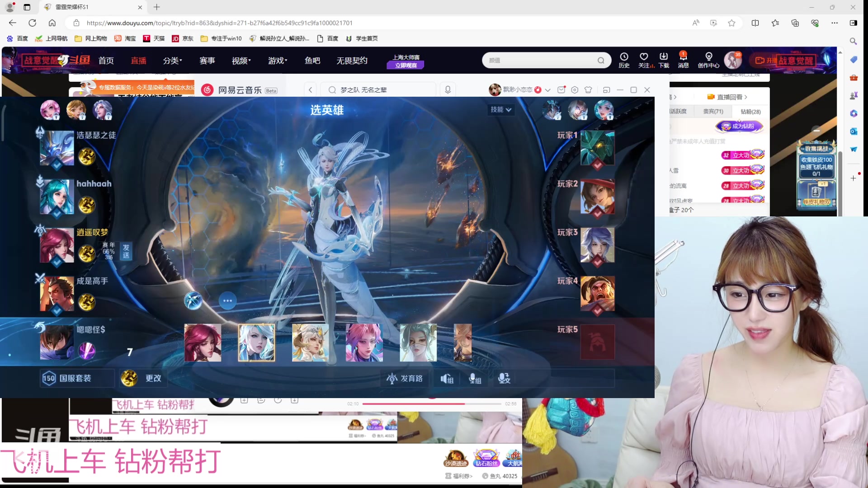The width and height of the screenshot is (868, 488).
Task: Open the 视频 dropdown menu
Action: (x=241, y=61)
